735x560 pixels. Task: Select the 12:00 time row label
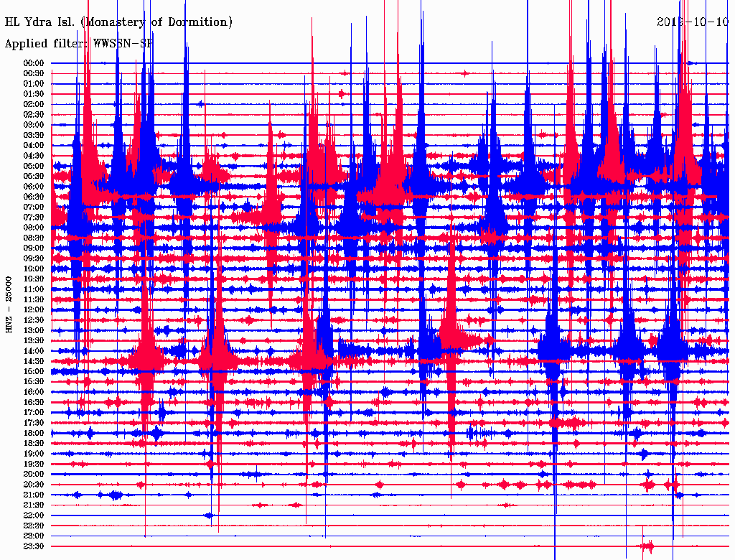pos(34,310)
